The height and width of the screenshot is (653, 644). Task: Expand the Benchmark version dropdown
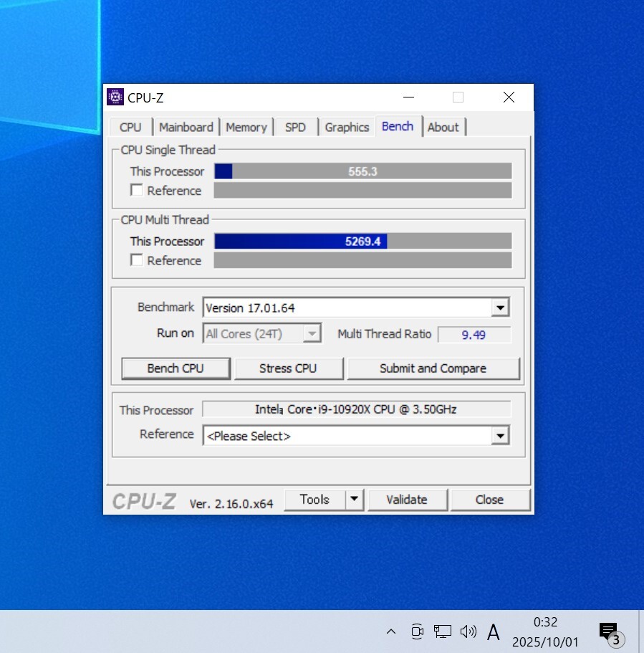[x=500, y=308]
